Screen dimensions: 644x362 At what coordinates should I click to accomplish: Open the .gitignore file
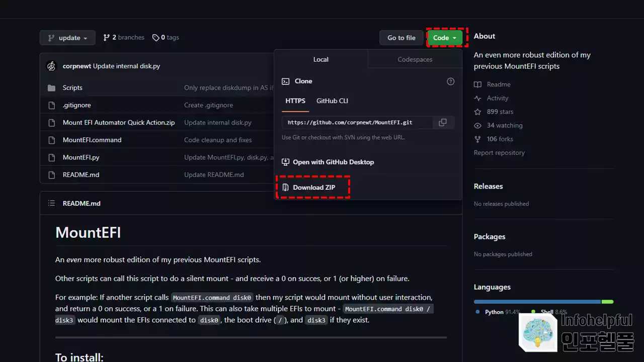[77, 106]
